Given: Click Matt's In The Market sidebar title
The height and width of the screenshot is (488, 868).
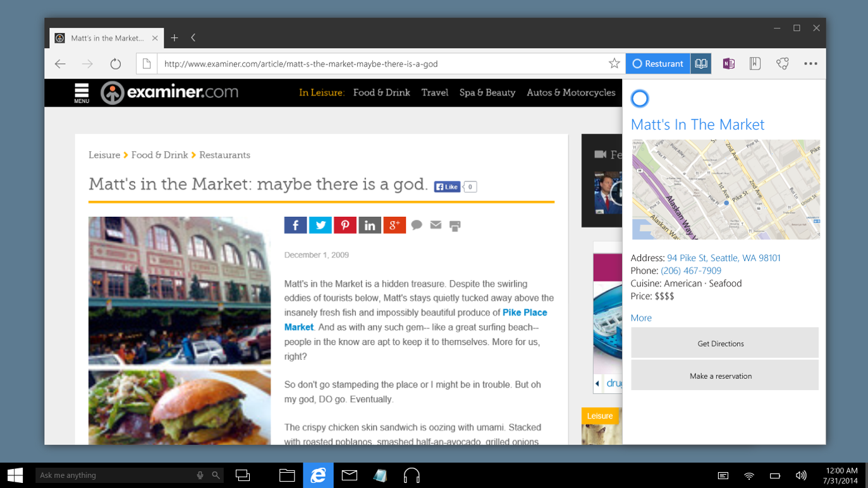Looking at the screenshot, I should tap(698, 125).
